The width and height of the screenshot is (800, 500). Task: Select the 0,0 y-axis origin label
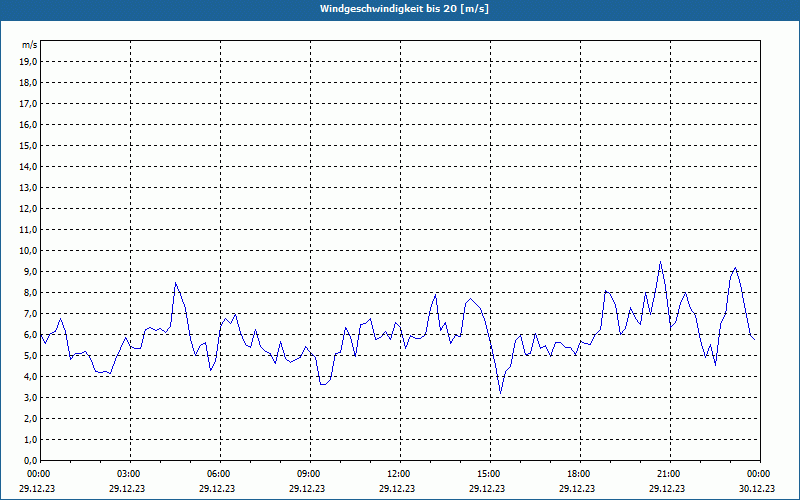click(30, 461)
